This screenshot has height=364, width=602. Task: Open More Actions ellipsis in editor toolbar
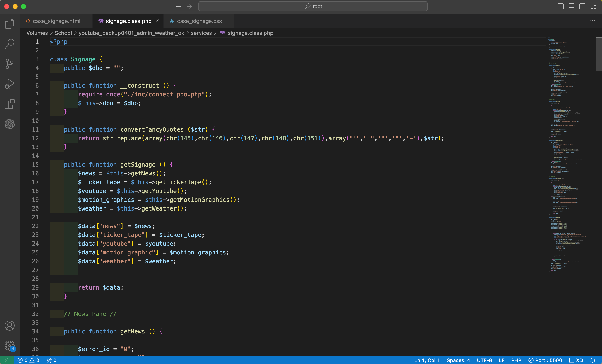(x=592, y=21)
